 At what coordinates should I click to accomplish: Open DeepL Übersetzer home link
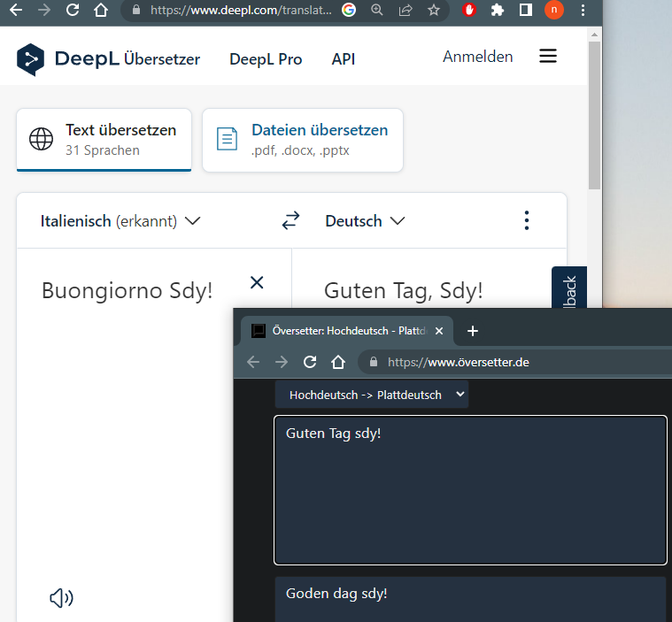coord(127,58)
